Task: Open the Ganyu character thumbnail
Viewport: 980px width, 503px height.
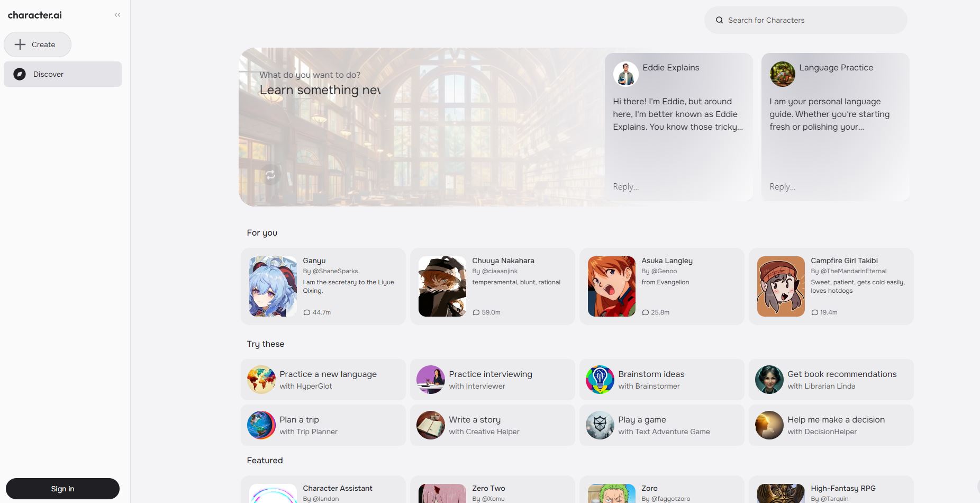Action: 273,286
